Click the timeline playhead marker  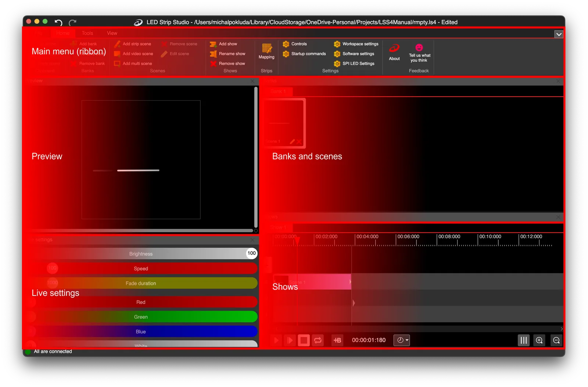(x=297, y=241)
